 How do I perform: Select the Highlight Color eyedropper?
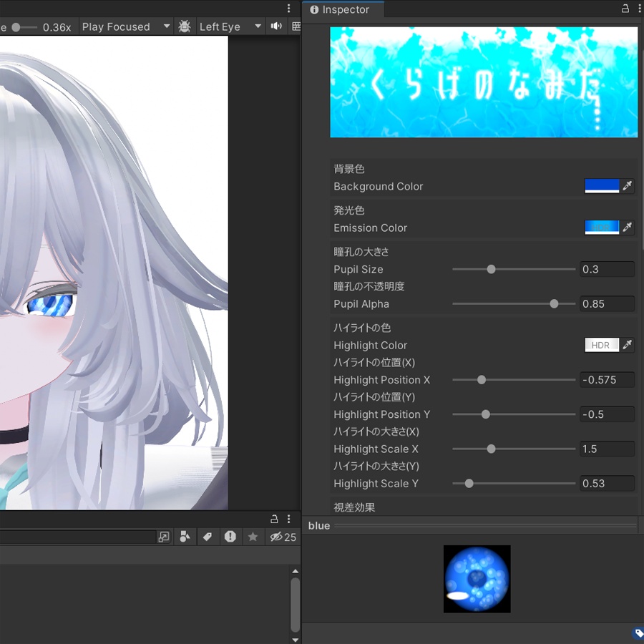tap(628, 345)
